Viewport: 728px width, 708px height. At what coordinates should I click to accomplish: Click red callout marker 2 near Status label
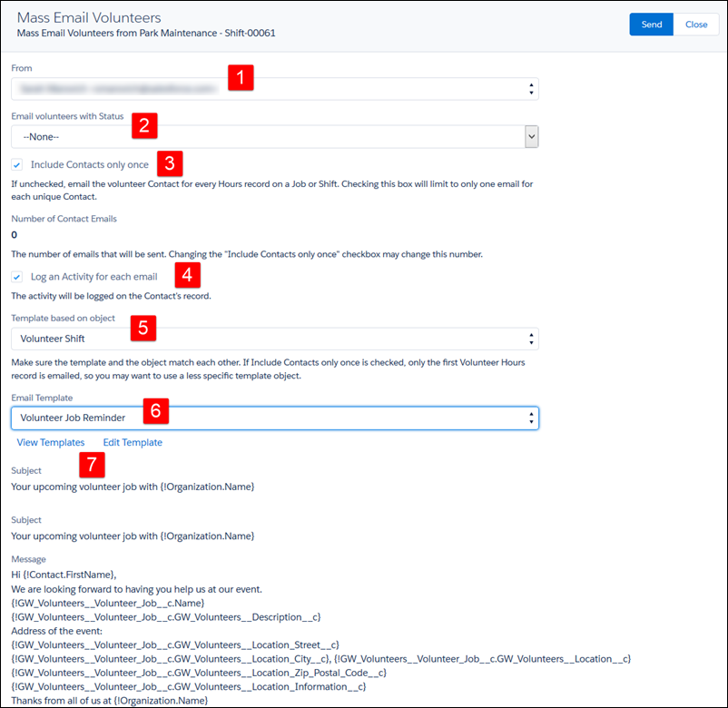145,125
